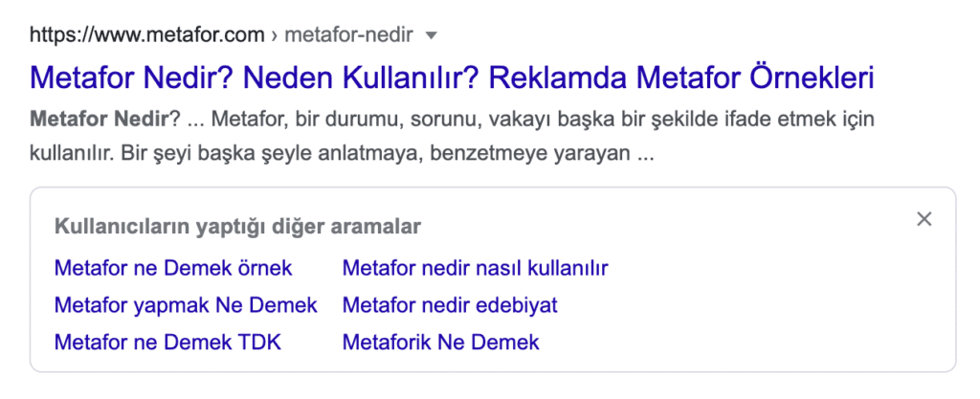This screenshot has height=399, width=980.
Task: Click the 'Kullanıcıların yaptığı diğer aramalar' heading
Action: point(238,227)
